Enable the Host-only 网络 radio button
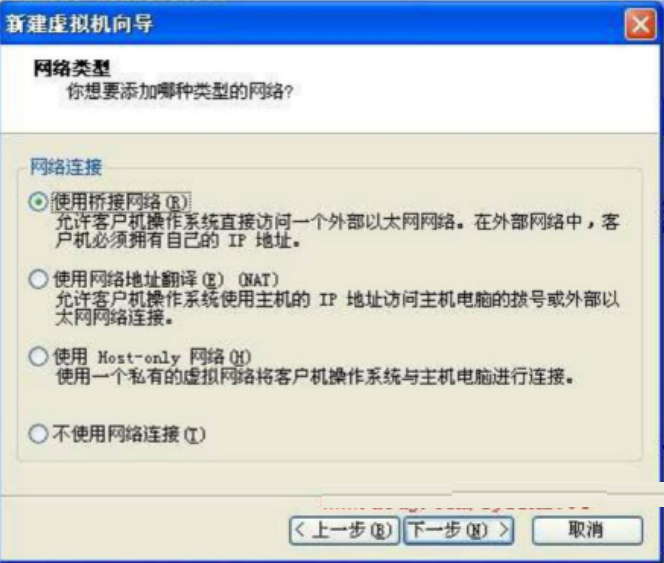664x563 pixels. pos(38,357)
